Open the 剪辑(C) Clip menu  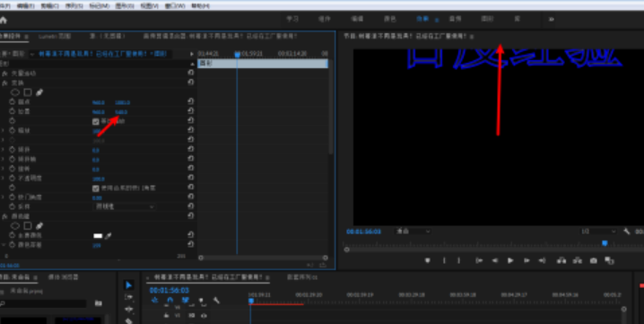[x=49, y=6]
